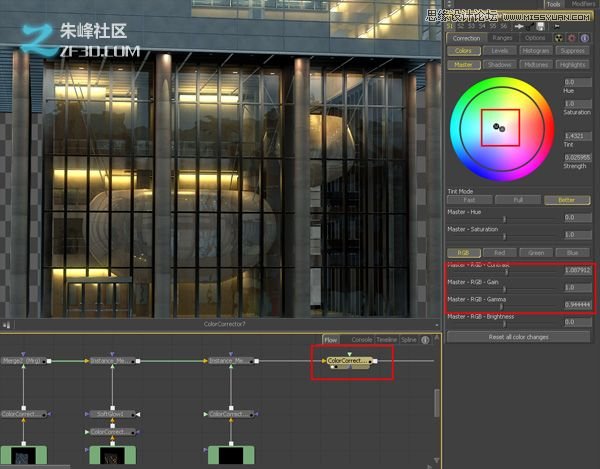Set Tint Mode to Better
600x469 pixels.
coord(567,200)
